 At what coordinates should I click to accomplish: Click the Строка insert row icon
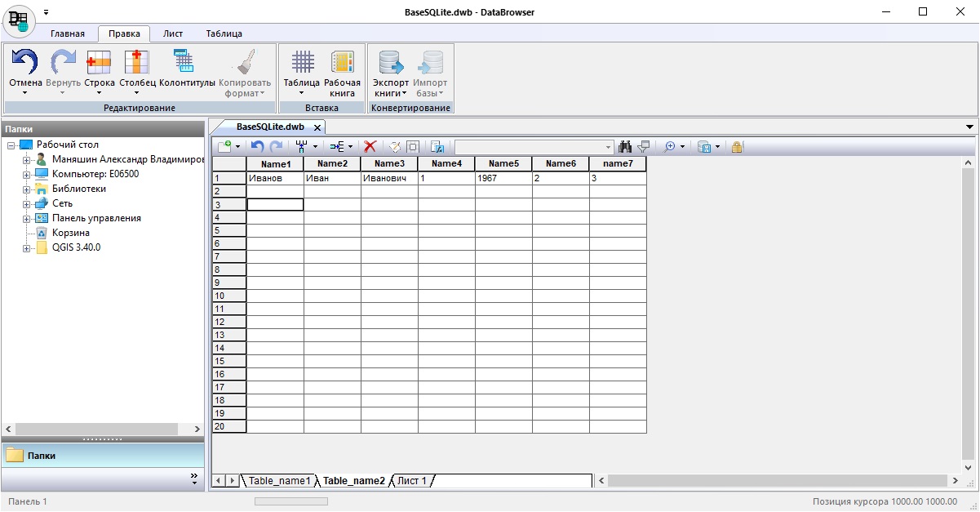pyautogui.click(x=99, y=63)
